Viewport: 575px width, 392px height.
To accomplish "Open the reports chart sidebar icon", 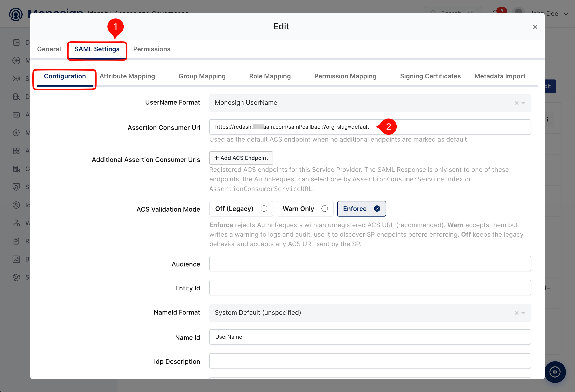I will coord(16,241).
